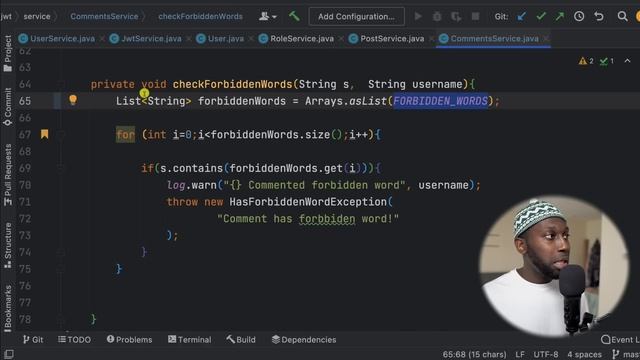
Task: Open TODO tool window
Action: [x=74, y=340]
